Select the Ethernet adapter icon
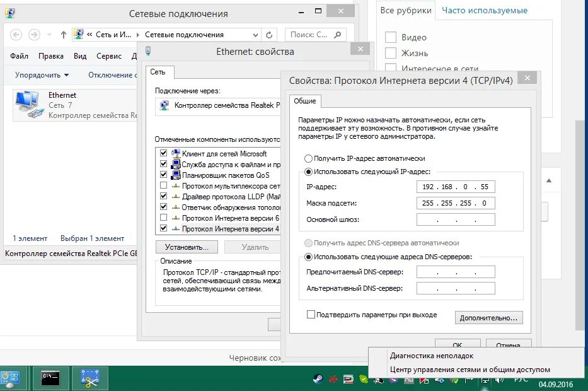 [x=29, y=105]
